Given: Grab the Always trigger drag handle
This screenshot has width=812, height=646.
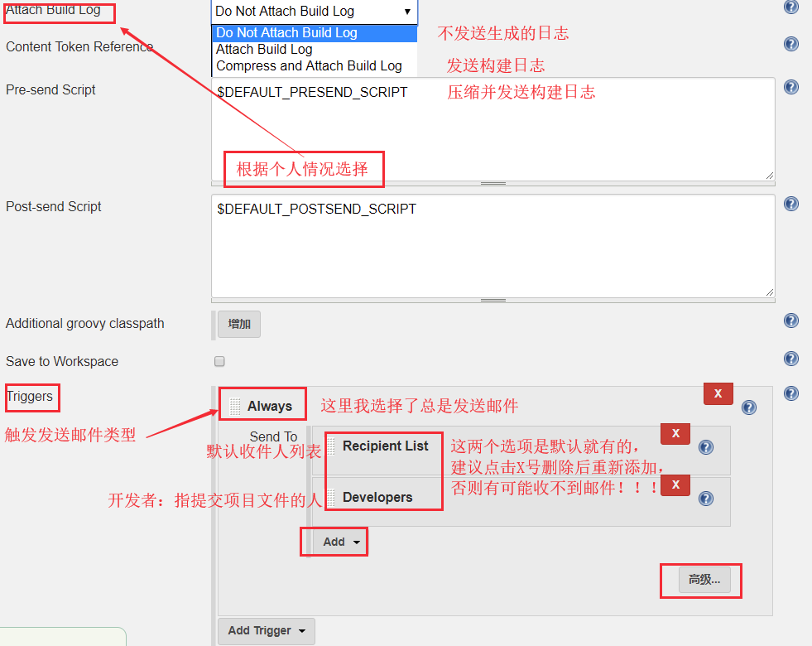Looking at the screenshot, I should [234, 407].
